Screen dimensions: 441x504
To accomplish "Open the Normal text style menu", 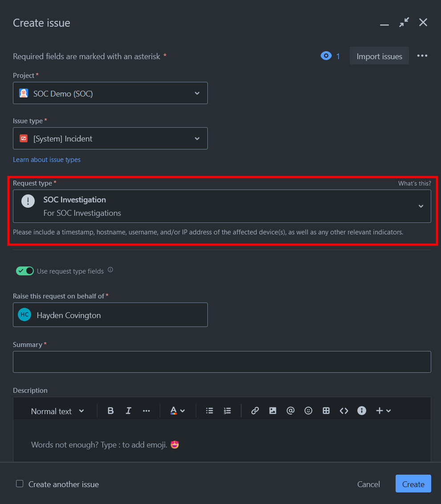I will coord(57,411).
